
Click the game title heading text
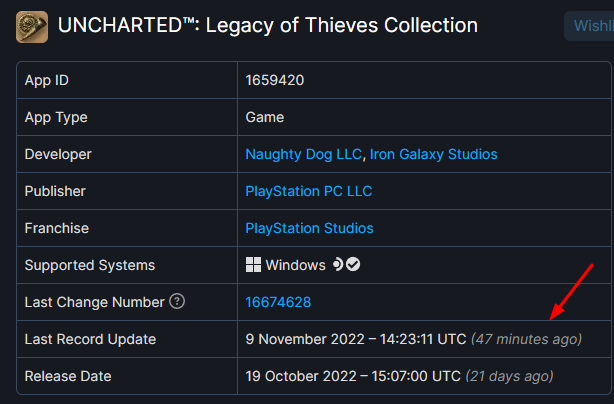click(268, 26)
